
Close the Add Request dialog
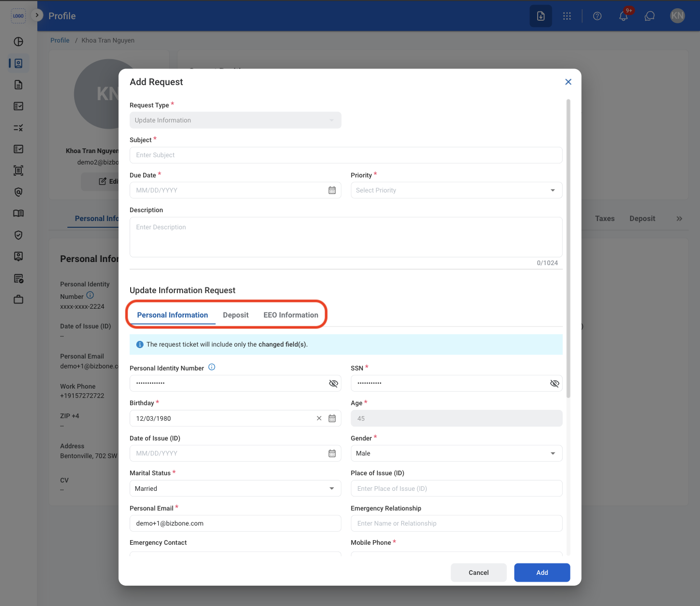pyautogui.click(x=568, y=82)
